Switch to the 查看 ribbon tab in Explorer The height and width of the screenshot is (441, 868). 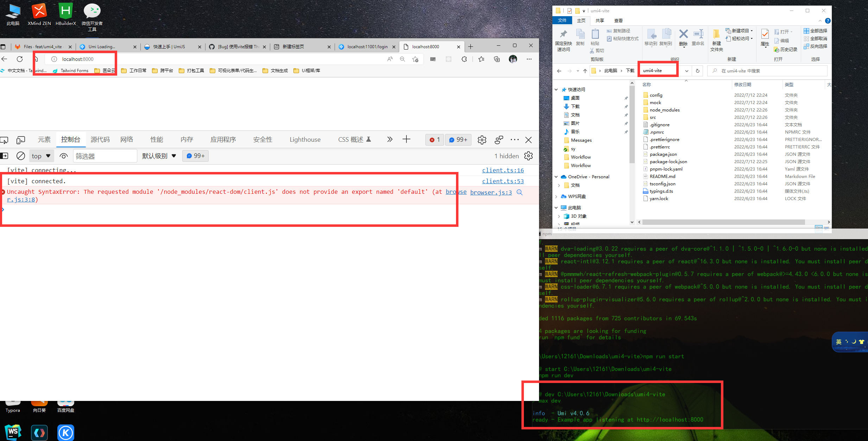(x=618, y=20)
